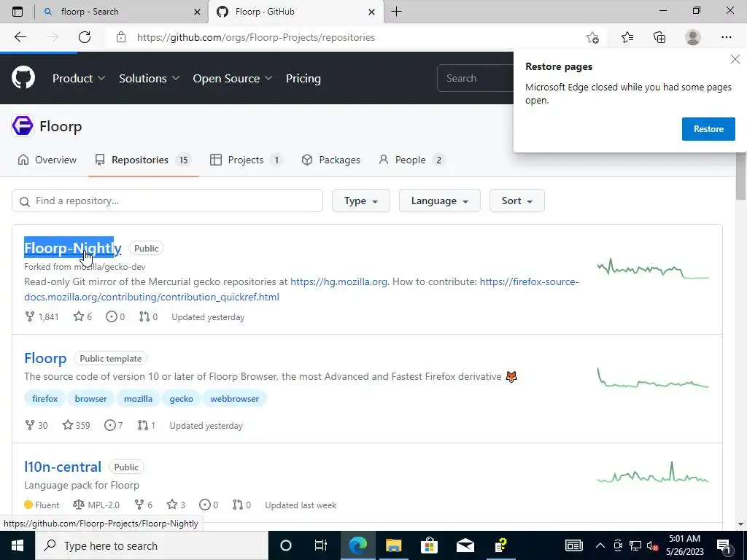
Task: Click the GitHub Search box
Action: (x=475, y=78)
